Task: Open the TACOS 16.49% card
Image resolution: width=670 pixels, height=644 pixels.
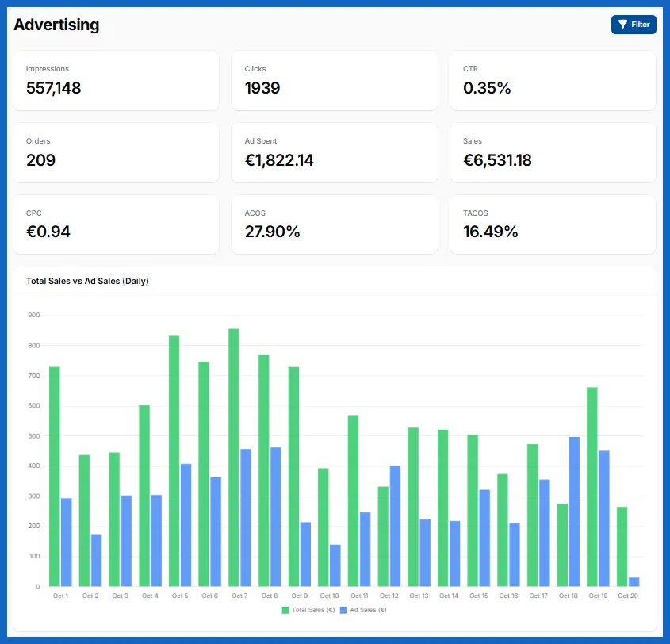Action: coord(553,224)
